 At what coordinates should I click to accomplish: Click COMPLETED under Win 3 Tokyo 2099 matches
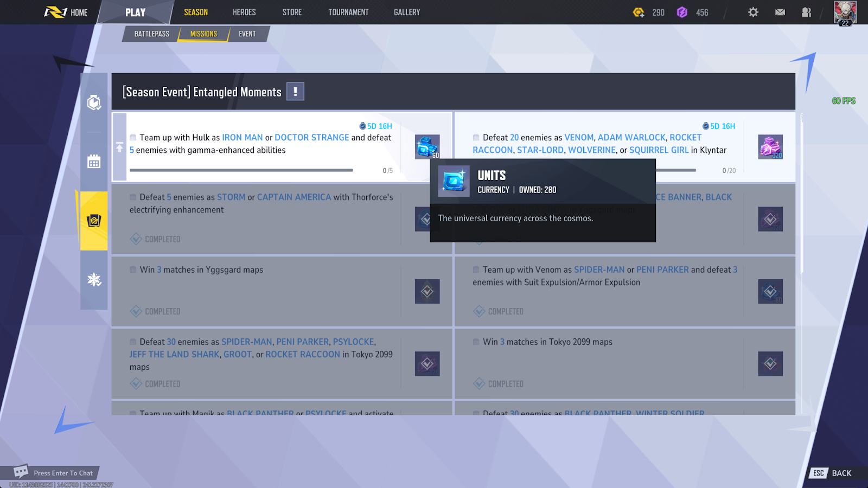pos(499,384)
